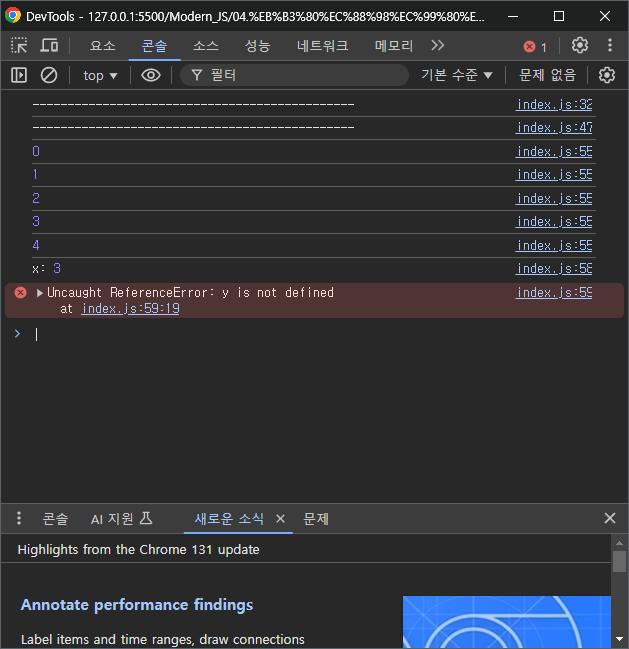Open DevTools settings gear in top bar

point(580,45)
